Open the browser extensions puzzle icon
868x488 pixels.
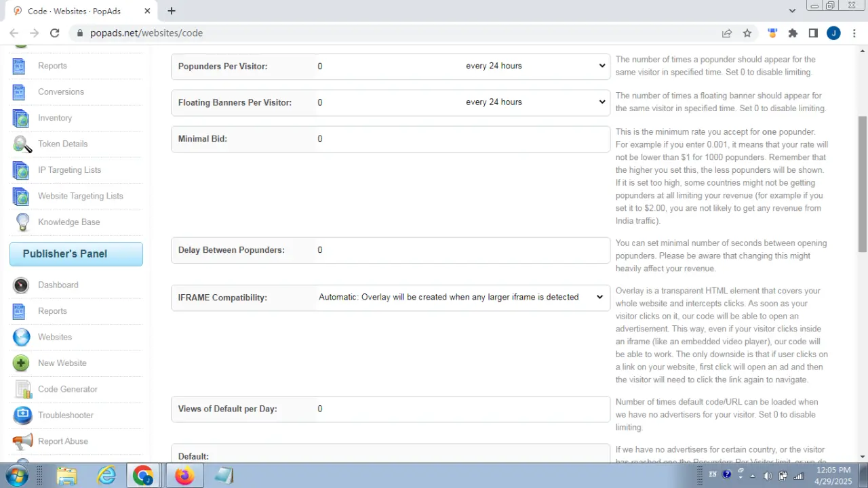click(793, 33)
